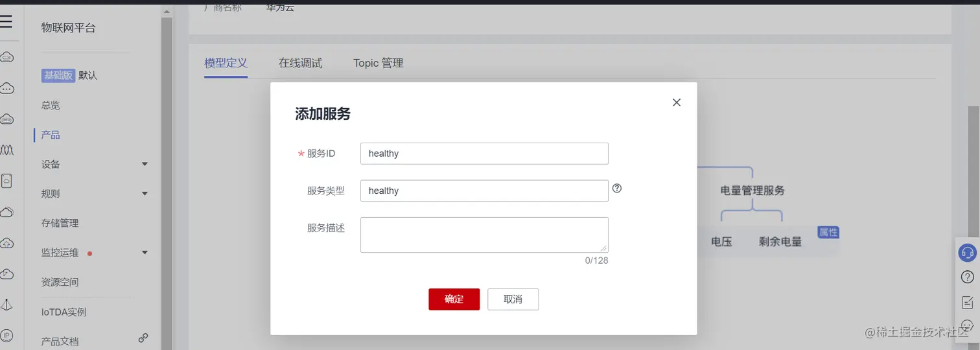
Task: Focus the 服务ID input field
Action: click(x=484, y=154)
